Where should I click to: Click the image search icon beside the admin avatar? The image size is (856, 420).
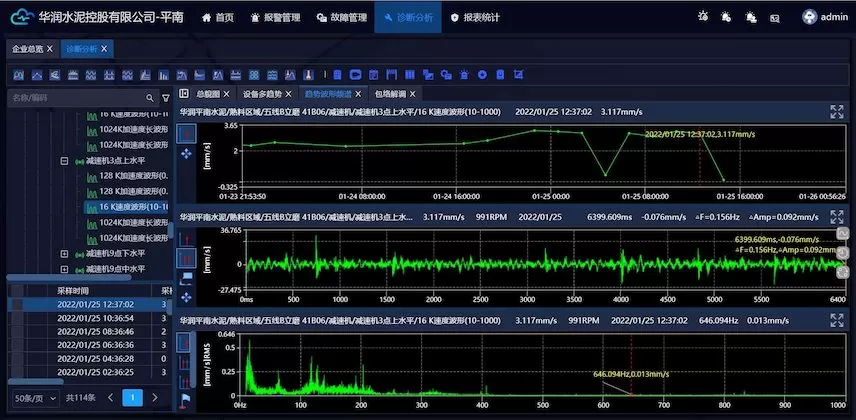coord(775,18)
